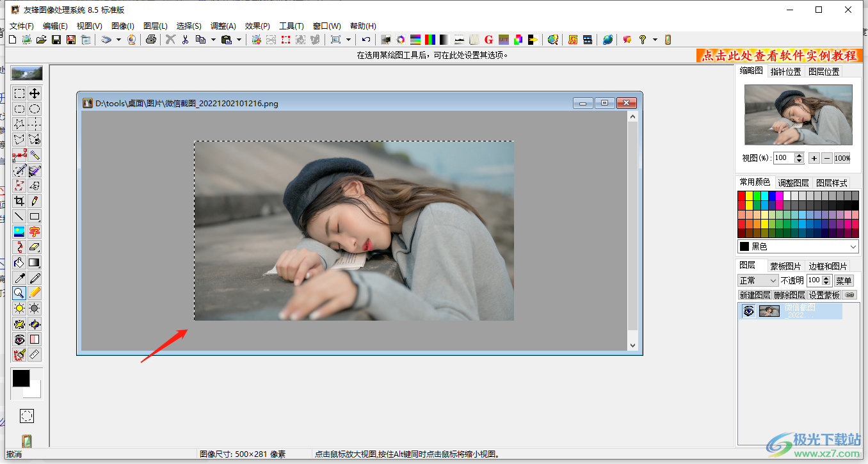Expand the copy icon dropdown arrow
Screen dimensions: 868x464
pyautogui.click(x=213, y=40)
